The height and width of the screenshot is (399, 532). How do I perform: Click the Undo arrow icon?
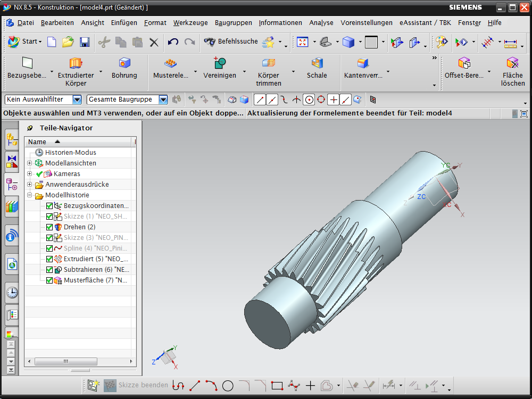coord(173,42)
